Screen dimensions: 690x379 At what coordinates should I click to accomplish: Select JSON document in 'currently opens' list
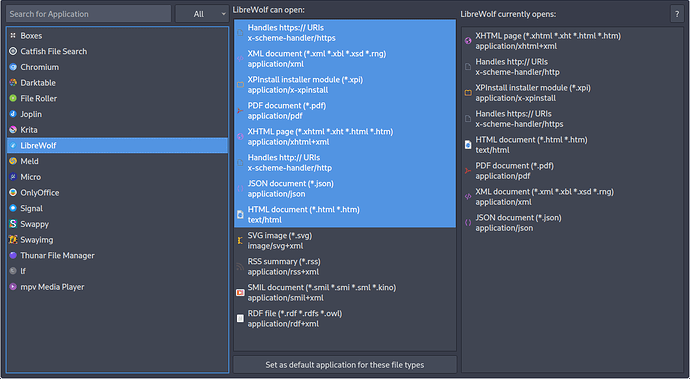click(573, 223)
